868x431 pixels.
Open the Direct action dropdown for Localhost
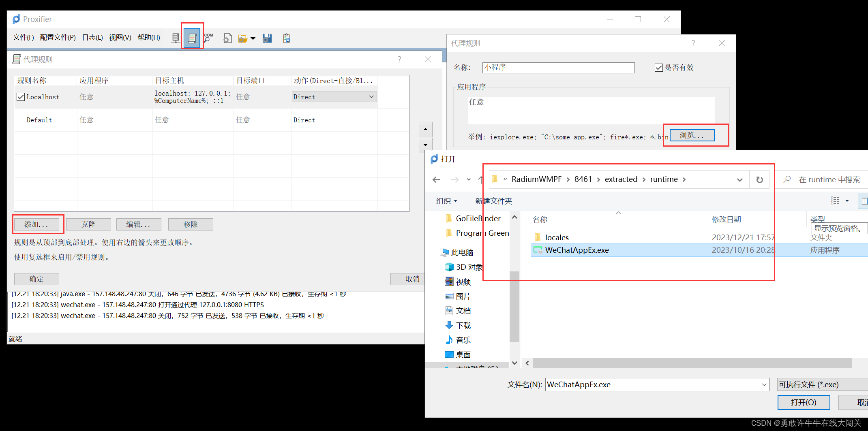click(x=334, y=97)
